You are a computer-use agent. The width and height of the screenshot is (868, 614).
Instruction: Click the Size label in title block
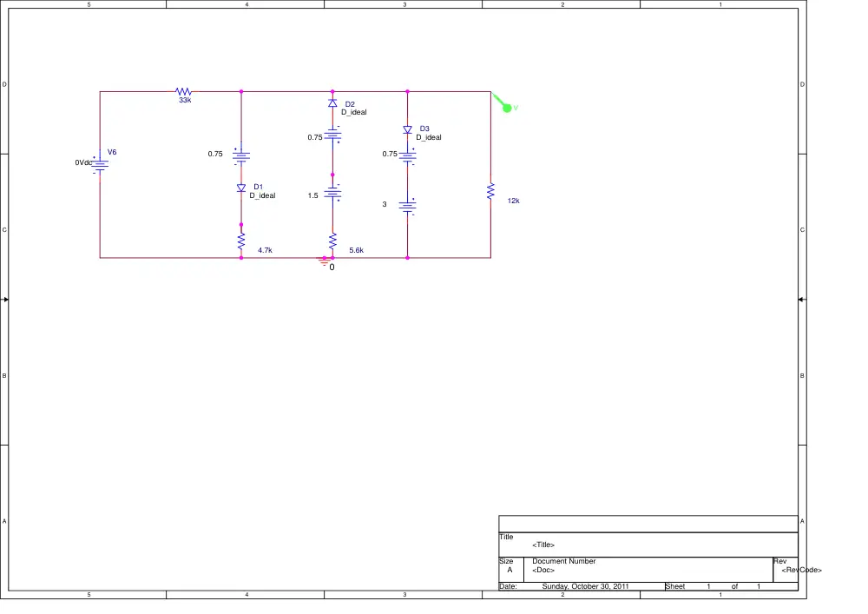pyautogui.click(x=506, y=561)
